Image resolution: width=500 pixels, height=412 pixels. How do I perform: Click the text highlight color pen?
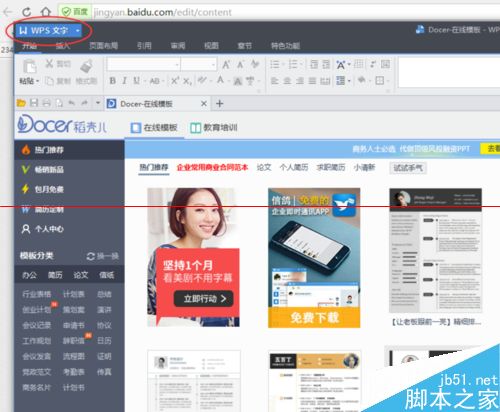[x=202, y=80]
